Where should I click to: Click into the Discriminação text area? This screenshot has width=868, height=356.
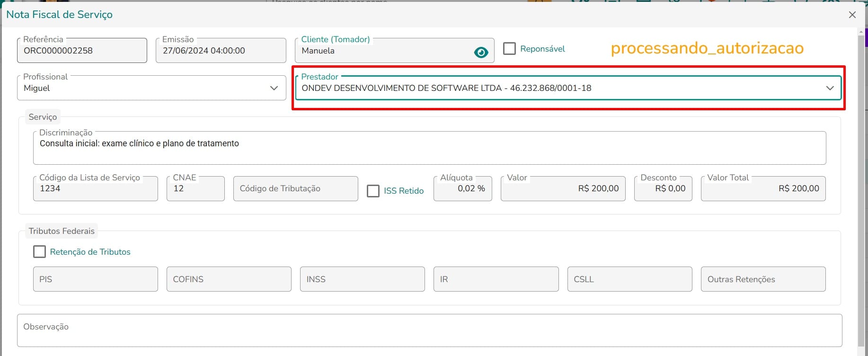[x=429, y=148]
